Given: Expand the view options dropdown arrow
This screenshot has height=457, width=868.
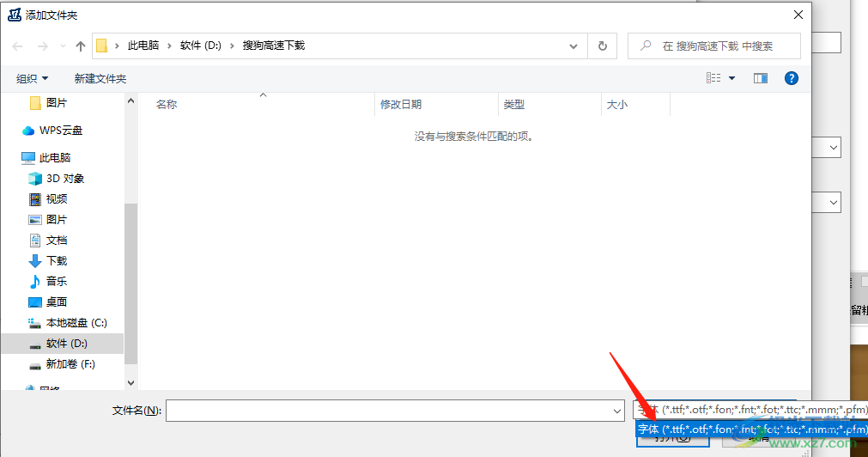Looking at the screenshot, I should click(731, 78).
